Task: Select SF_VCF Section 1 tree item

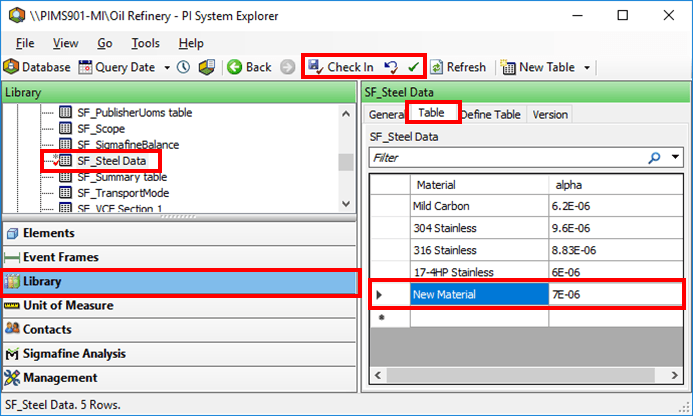Action: [119, 208]
